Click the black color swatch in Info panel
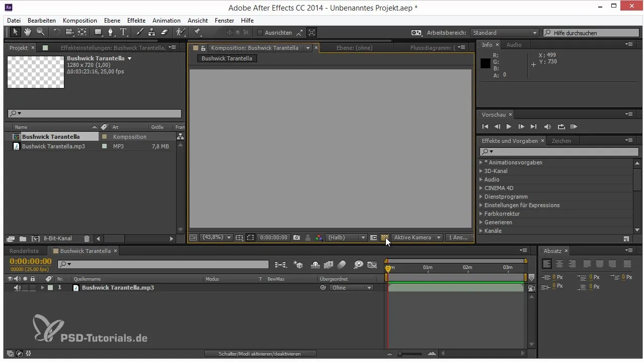The height and width of the screenshot is (362, 644). [x=485, y=63]
